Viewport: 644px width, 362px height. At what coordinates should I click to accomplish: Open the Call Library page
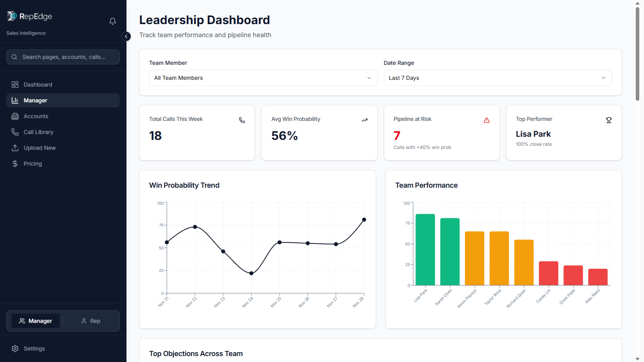38,132
